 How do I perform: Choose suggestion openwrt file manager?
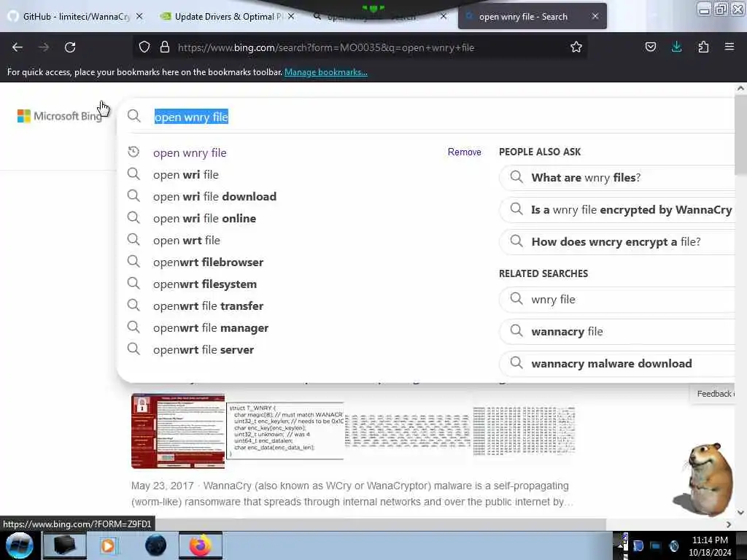click(211, 328)
